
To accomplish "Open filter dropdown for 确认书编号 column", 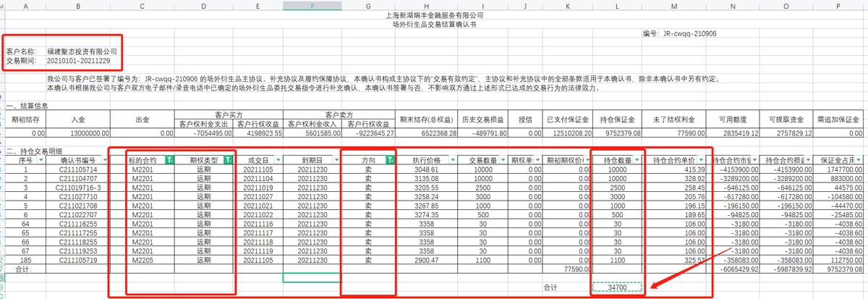I will (x=103, y=160).
